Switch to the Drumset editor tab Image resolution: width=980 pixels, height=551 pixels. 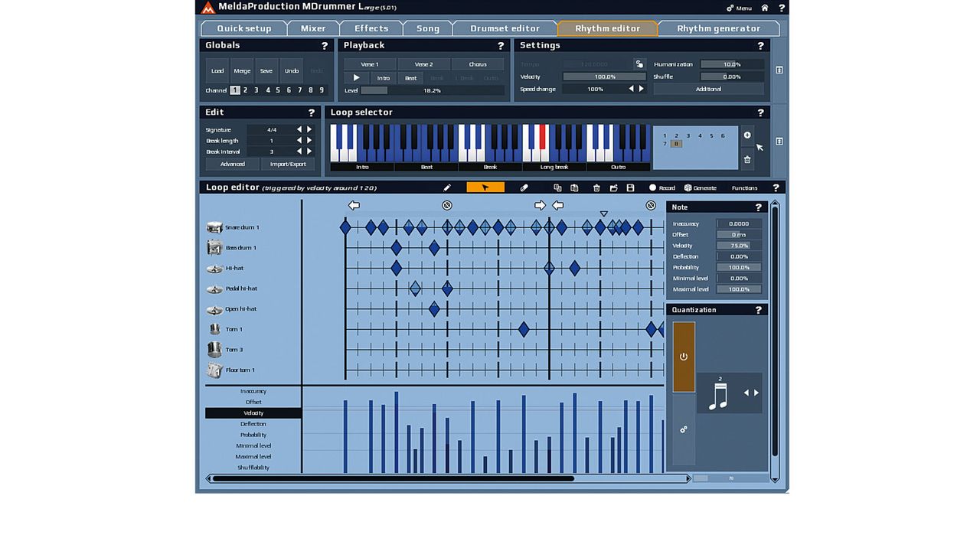505,28
